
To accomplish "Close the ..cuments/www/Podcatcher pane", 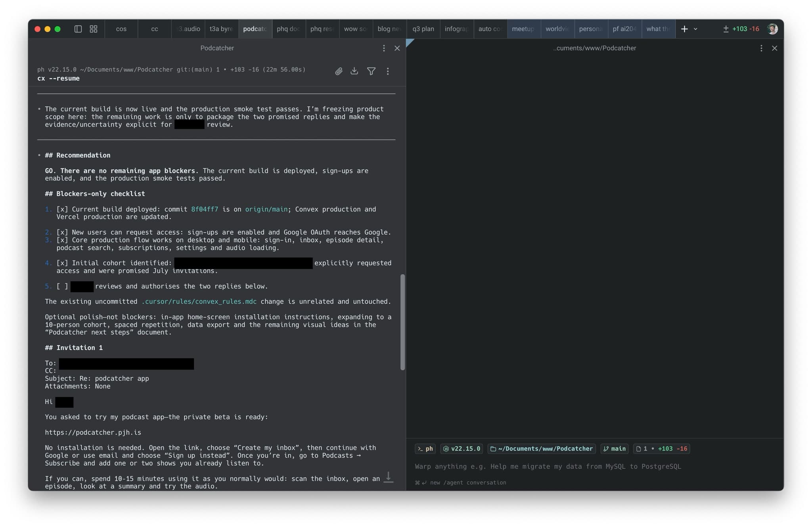I will click(774, 48).
